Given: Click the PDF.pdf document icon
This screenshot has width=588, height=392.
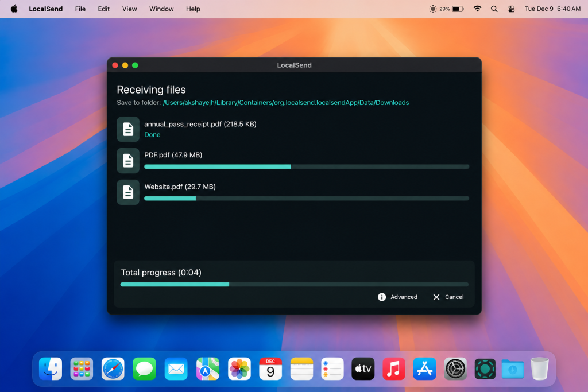Looking at the screenshot, I should point(128,161).
